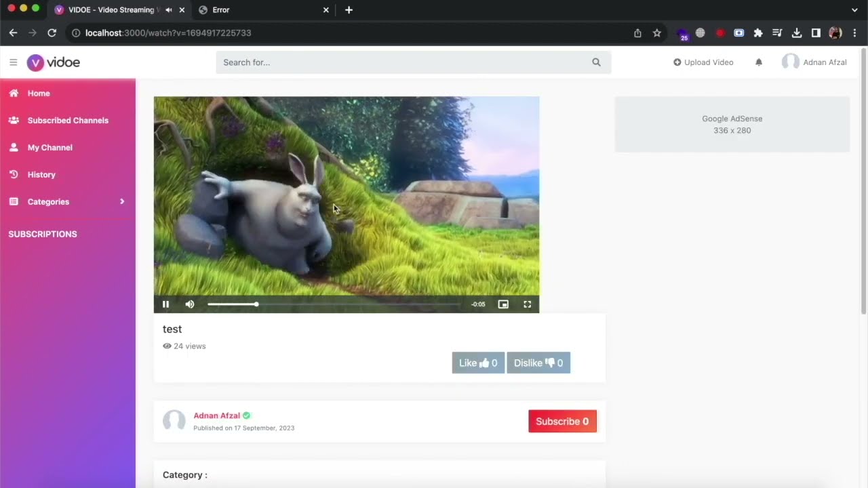Click the address bar URL
The height and width of the screenshot is (488, 868).
[x=168, y=33]
